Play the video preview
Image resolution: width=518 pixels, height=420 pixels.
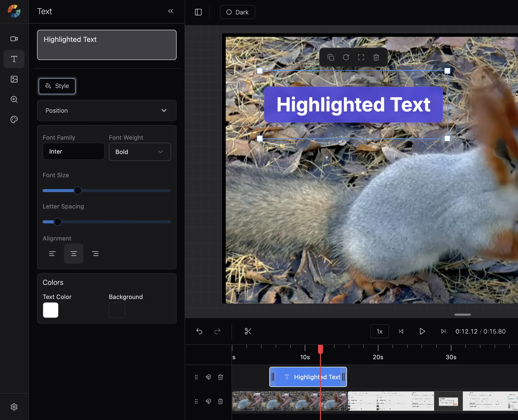[x=422, y=331]
